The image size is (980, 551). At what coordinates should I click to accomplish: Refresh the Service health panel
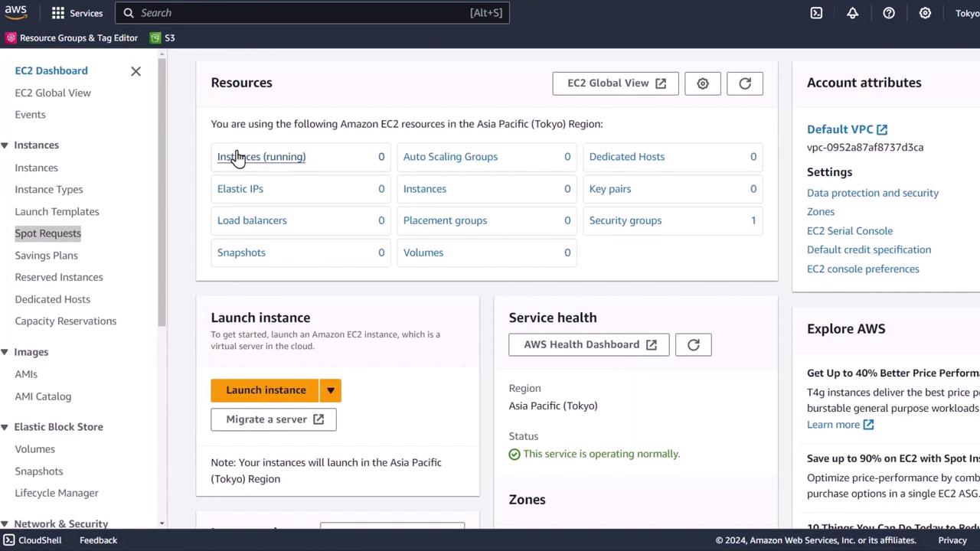click(x=693, y=345)
